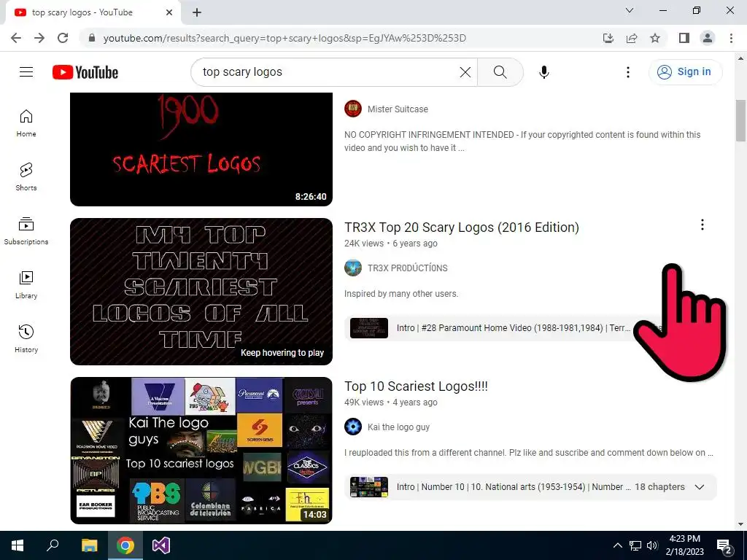Click the install app icon in address bar
Screen dimensions: 747x560
[608, 38]
